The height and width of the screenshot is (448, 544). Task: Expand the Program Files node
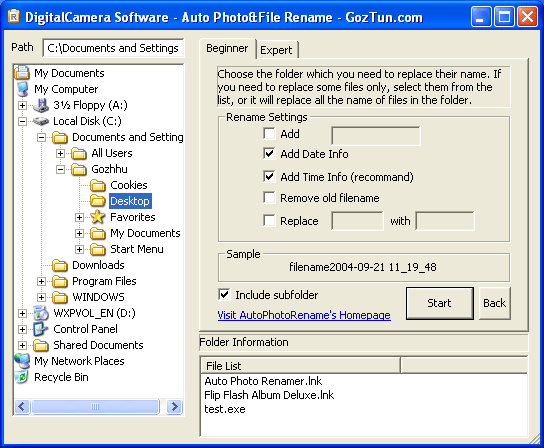tap(41, 281)
